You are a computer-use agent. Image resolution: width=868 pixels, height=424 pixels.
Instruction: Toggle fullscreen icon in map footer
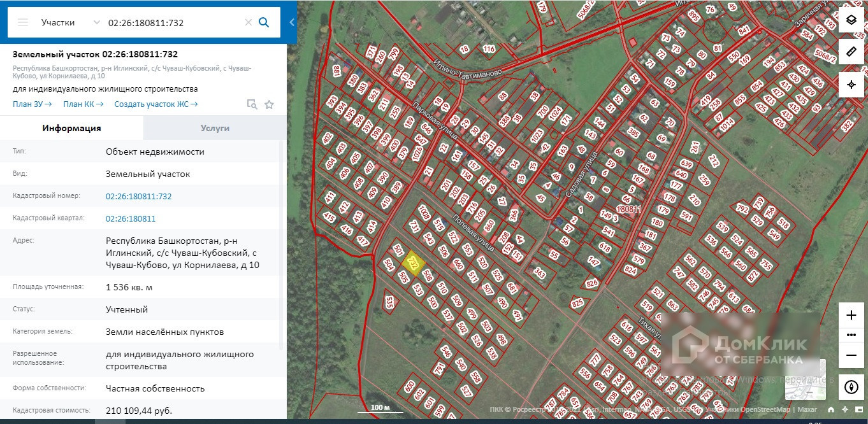tap(858, 409)
